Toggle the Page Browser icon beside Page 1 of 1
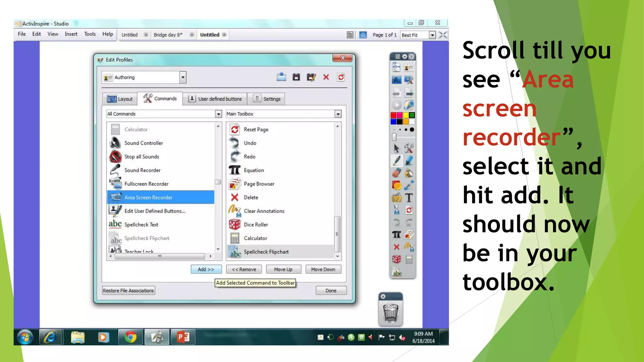The height and width of the screenshot is (362, 644). pos(350,35)
